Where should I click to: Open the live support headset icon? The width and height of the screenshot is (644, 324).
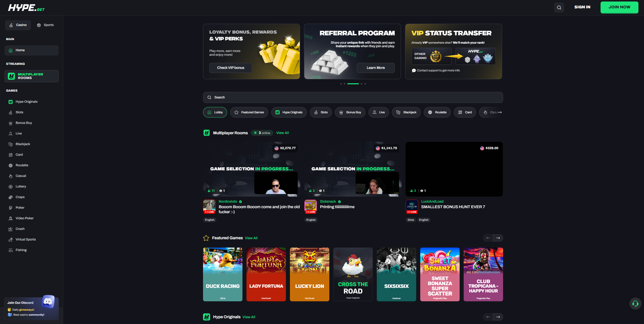[x=635, y=304]
